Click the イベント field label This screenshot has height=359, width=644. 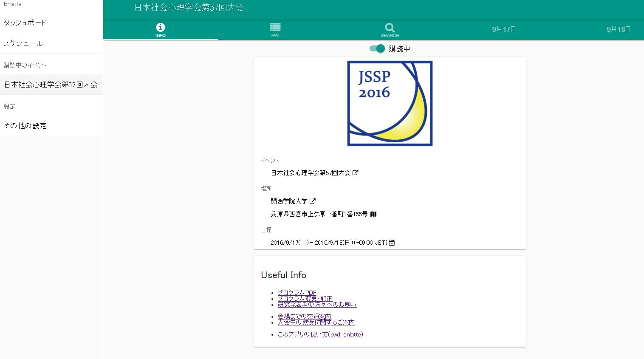[x=269, y=160]
